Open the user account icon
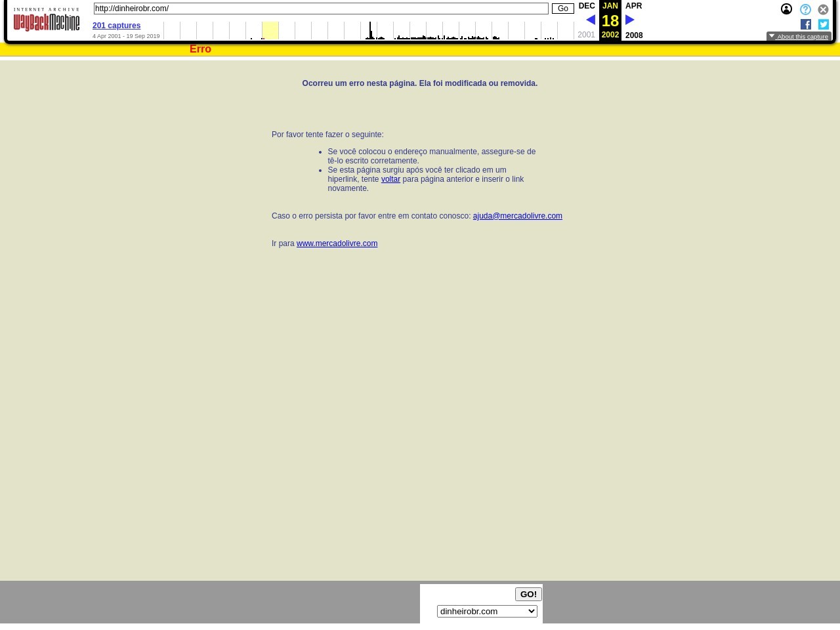 (786, 9)
